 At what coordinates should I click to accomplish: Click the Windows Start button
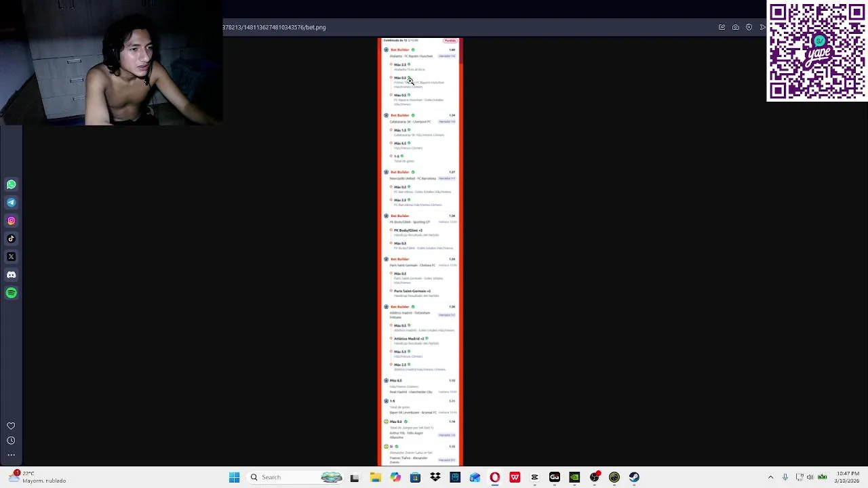234,477
